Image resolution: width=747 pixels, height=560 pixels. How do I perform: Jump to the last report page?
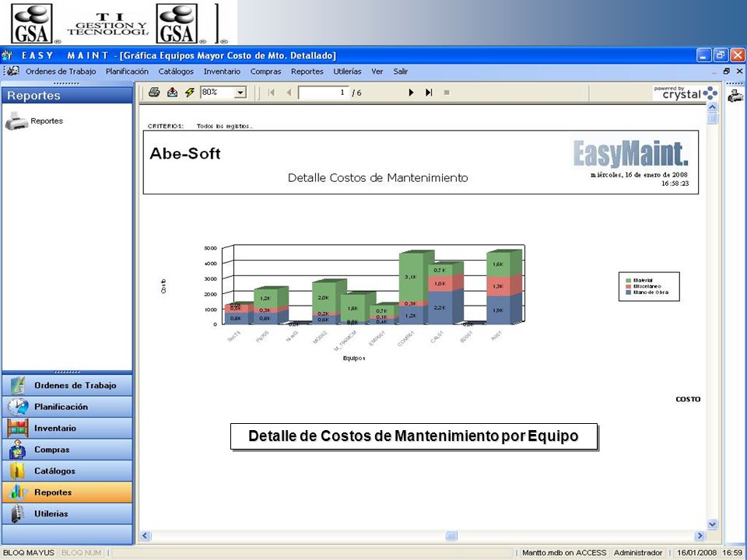coord(429,93)
